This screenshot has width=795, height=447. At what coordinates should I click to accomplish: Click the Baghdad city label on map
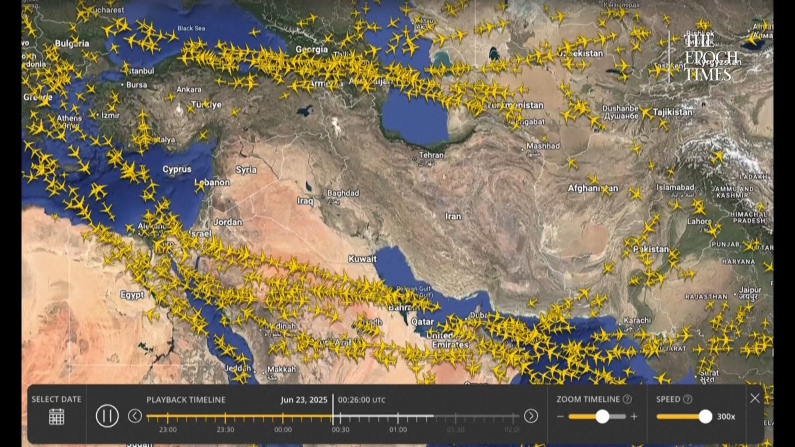point(343,193)
